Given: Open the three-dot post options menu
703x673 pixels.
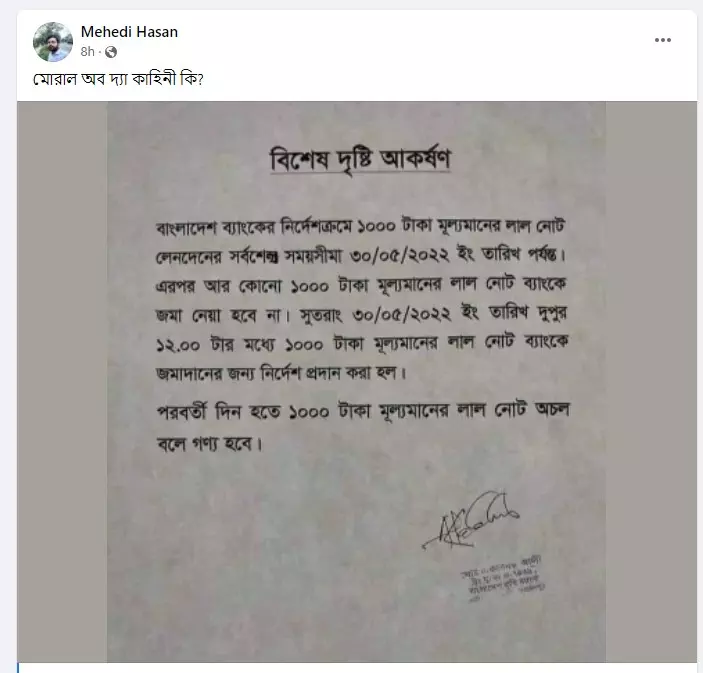Looking at the screenshot, I should click(663, 40).
